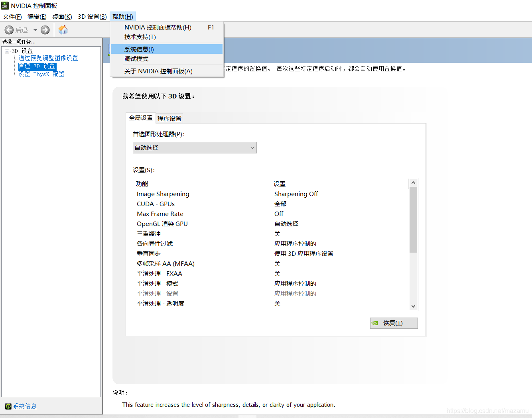Open the 文件(F) menu
The height and width of the screenshot is (418, 532).
[12, 16]
